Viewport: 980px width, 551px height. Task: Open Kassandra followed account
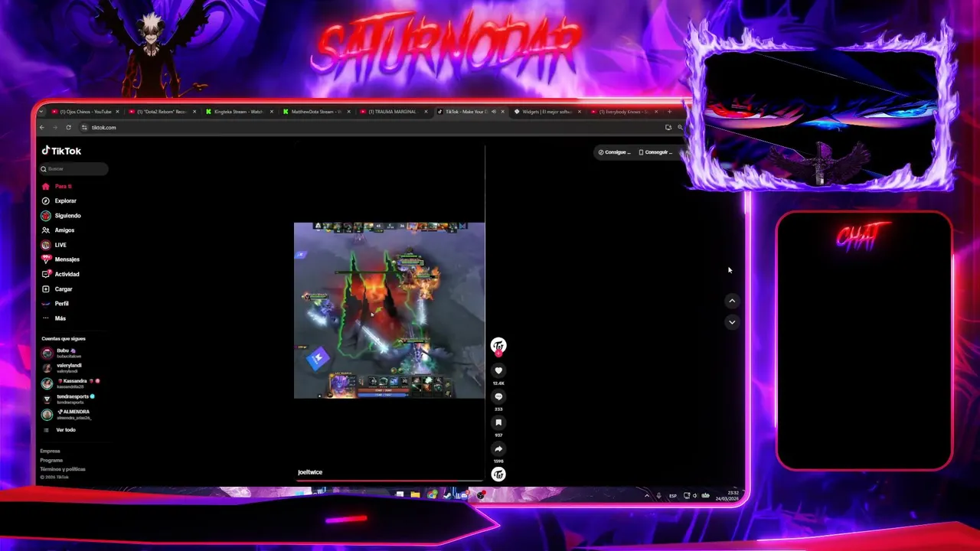coord(70,383)
